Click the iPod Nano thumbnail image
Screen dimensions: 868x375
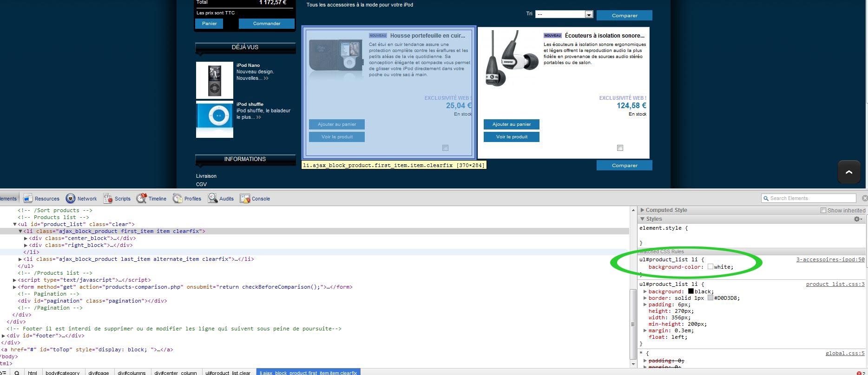pos(215,80)
